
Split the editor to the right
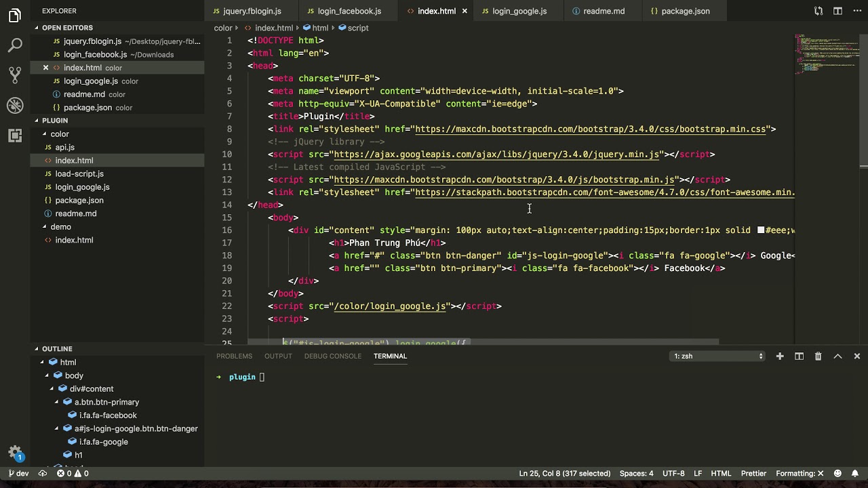coord(838,11)
